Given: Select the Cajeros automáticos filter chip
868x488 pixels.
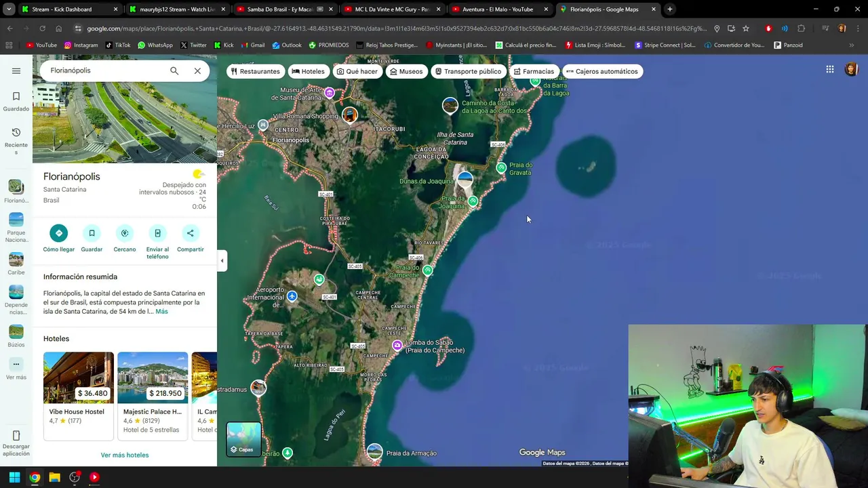Looking at the screenshot, I should tap(601, 71).
